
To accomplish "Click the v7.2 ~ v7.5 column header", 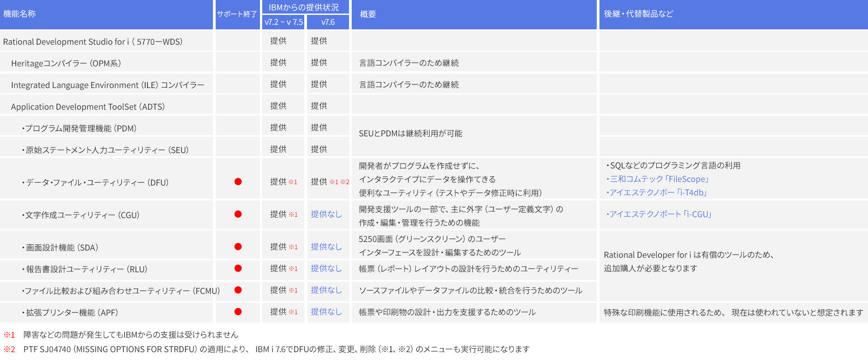I will 283,22.
